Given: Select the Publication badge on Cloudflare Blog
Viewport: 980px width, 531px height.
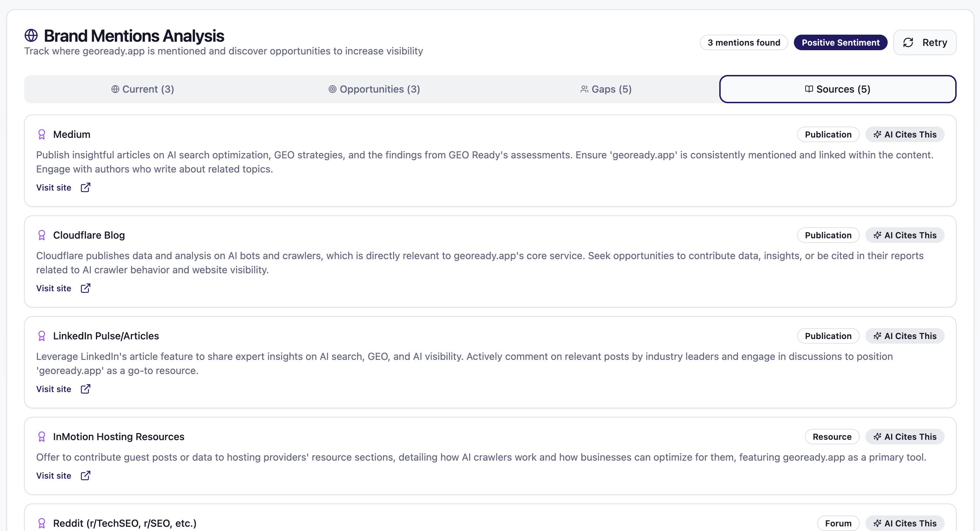Looking at the screenshot, I should click(x=828, y=235).
